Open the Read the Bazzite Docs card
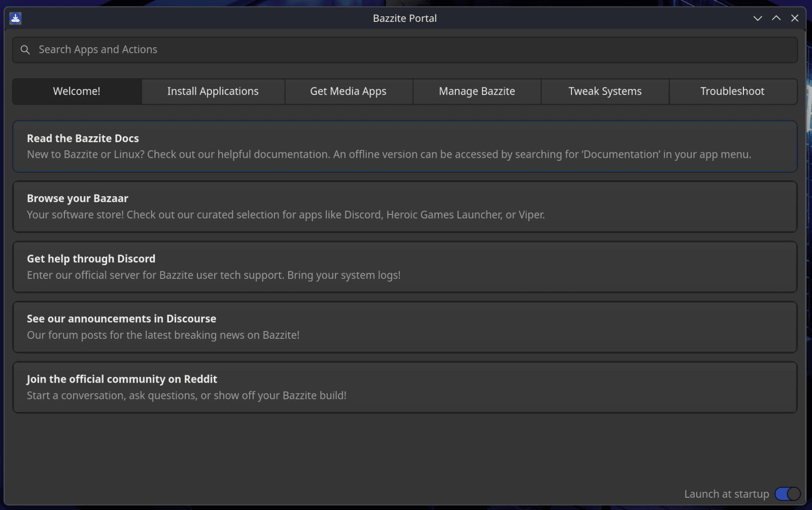The height and width of the screenshot is (510, 812). click(x=405, y=146)
